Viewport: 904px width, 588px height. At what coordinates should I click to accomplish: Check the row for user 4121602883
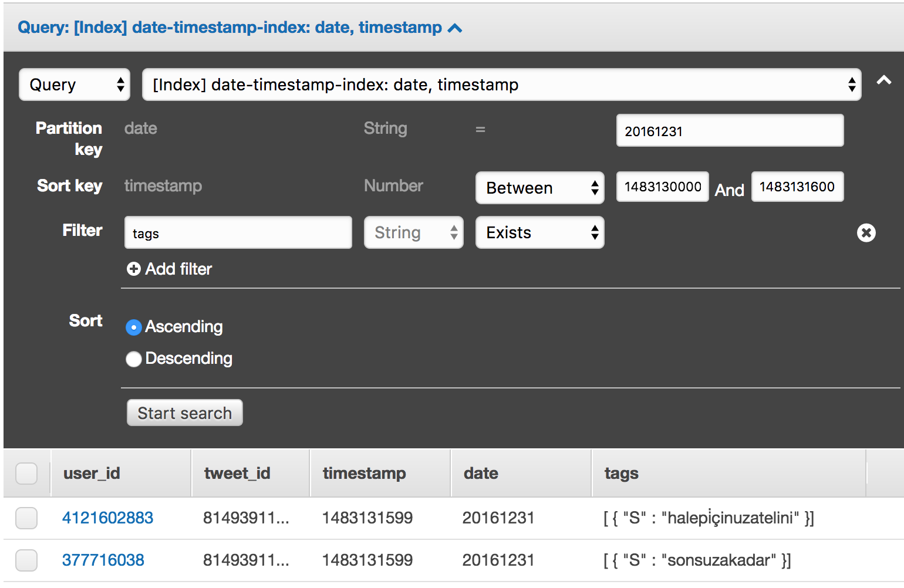click(x=26, y=518)
